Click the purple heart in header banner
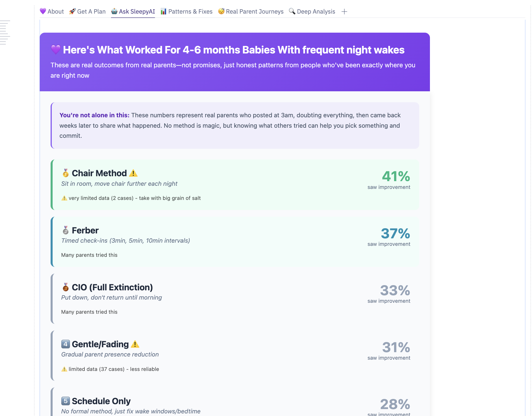Screen dimensions: 532x416 56,50
